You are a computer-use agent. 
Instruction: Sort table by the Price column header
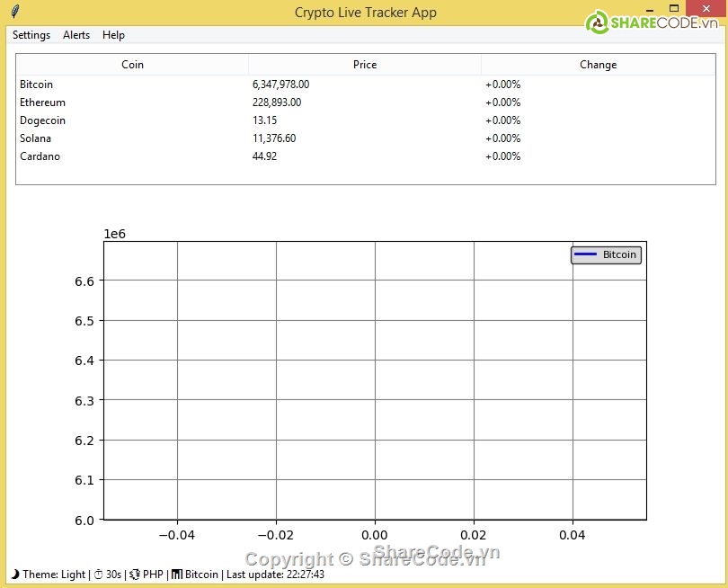coord(365,65)
